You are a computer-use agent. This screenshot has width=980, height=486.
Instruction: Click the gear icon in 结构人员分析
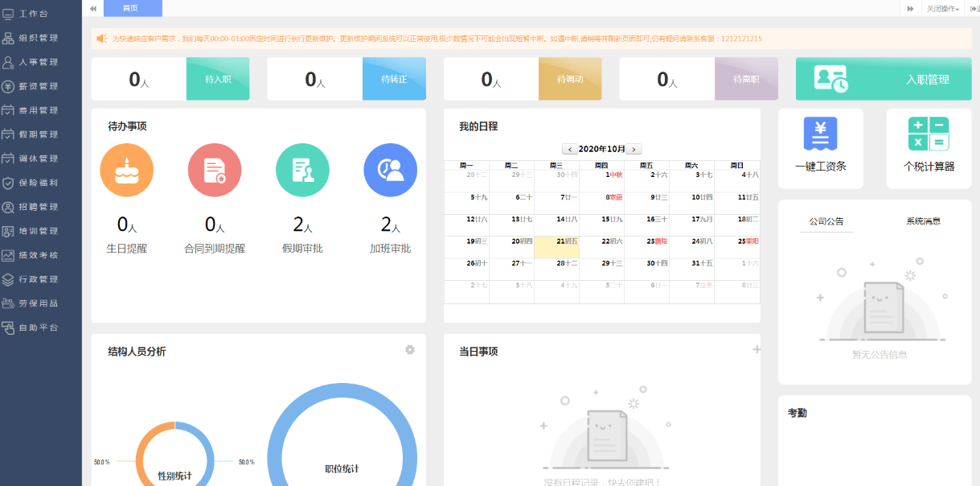click(410, 349)
